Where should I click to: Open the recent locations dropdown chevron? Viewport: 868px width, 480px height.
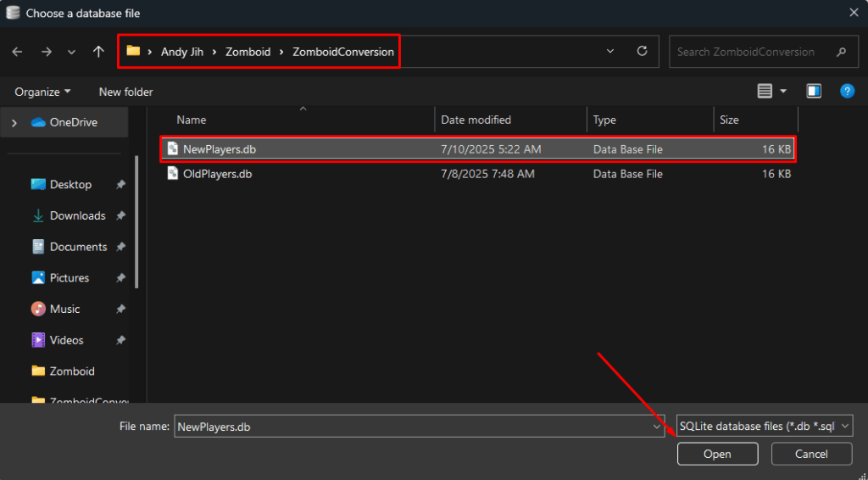tap(71, 52)
